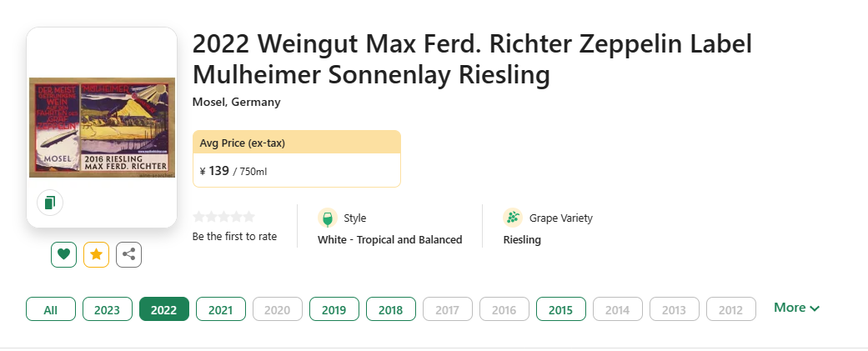Open the 2018 vintage
868x351 pixels.
[x=391, y=309]
